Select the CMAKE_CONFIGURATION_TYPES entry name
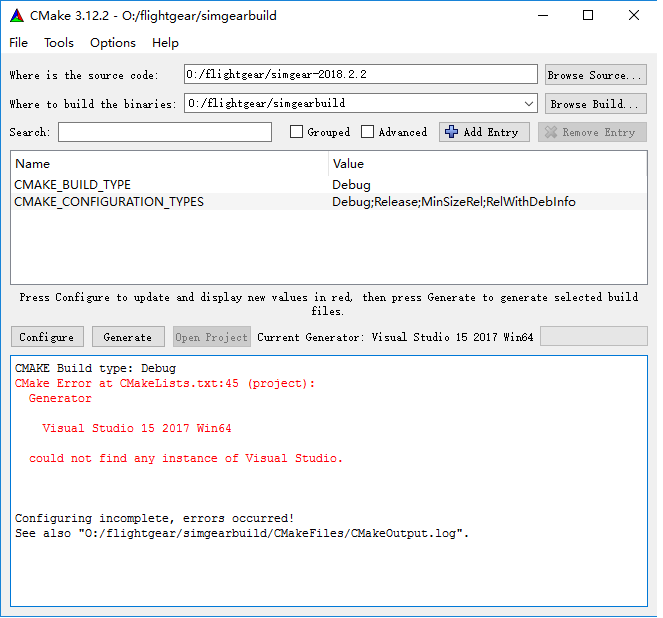 (x=110, y=203)
